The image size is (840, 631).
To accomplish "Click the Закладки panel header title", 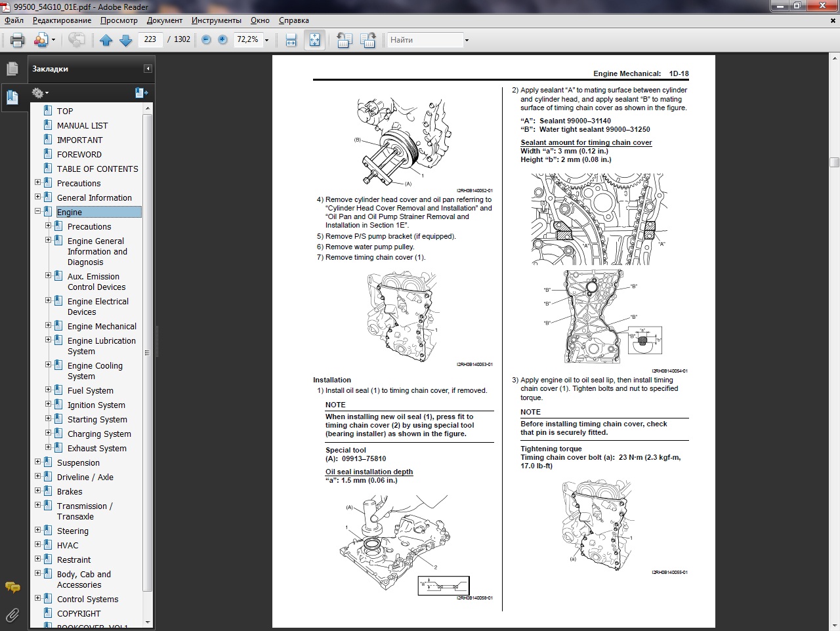I will [50, 68].
